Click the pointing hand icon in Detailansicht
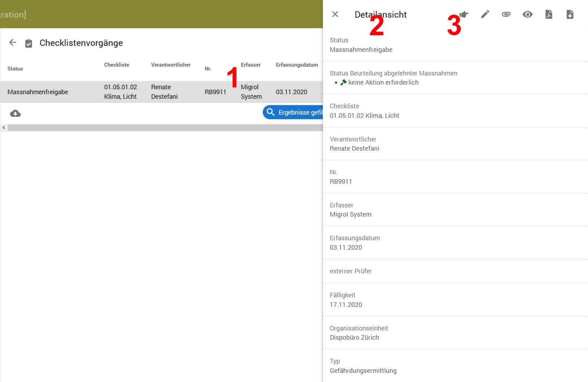 coord(464,14)
